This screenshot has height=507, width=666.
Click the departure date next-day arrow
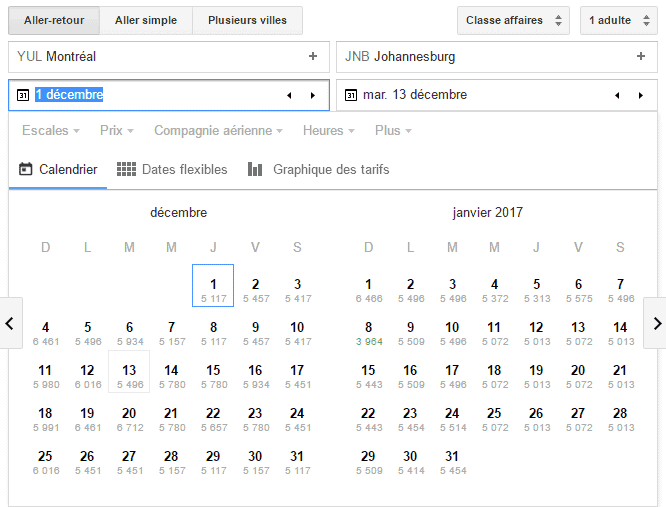tap(313, 96)
